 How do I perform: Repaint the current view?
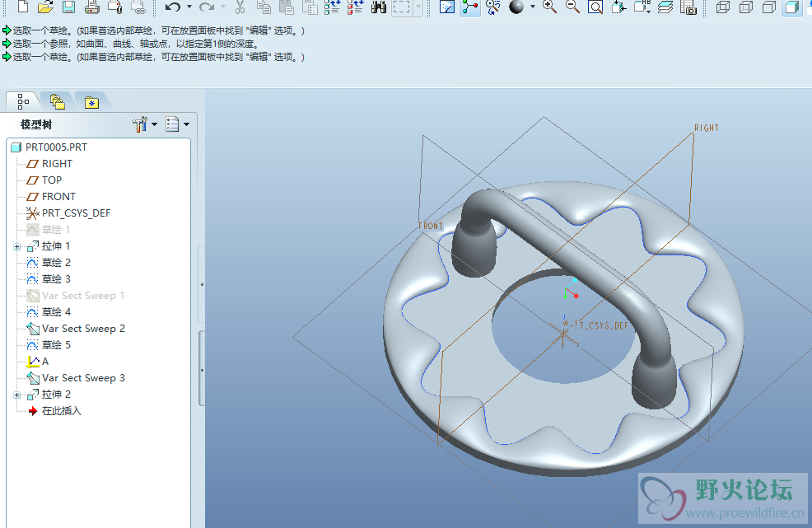[446, 7]
